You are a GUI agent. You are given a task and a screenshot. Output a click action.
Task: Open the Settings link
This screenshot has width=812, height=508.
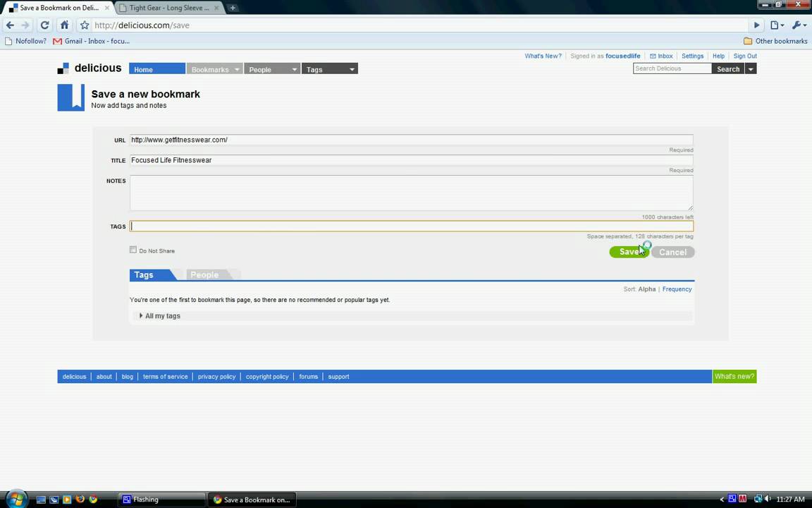click(692, 56)
